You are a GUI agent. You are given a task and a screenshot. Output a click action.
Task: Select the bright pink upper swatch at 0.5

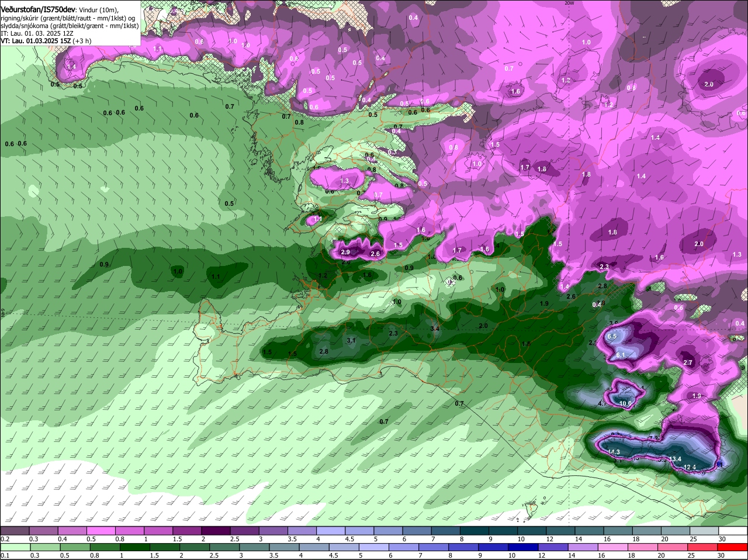point(101,530)
